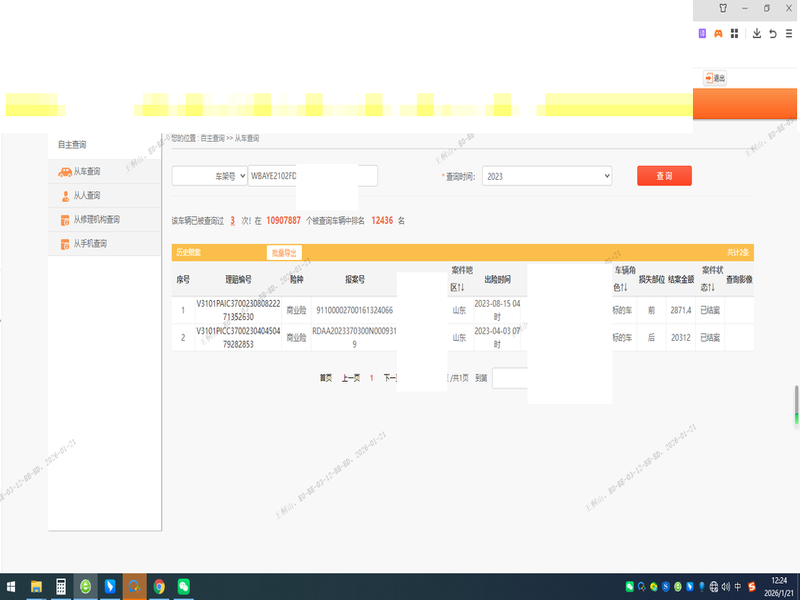Image resolution: width=800 pixels, height=600 pixels.
Task: Click the undo/restore arrow icon in browser toolbar
Action: click(x=773, y=33)
